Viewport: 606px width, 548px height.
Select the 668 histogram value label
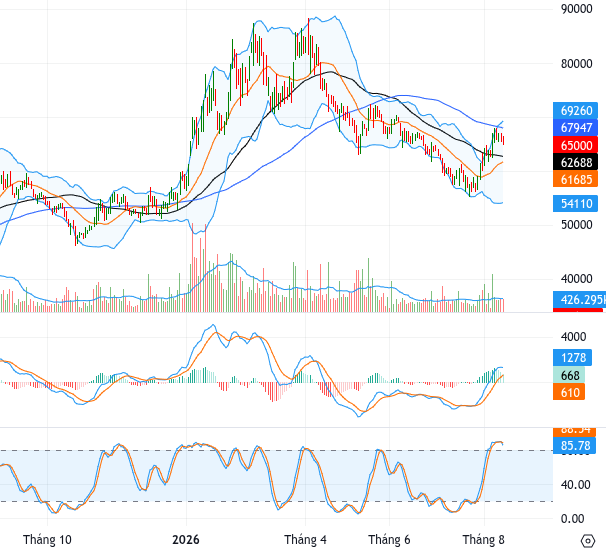point(569,375)
